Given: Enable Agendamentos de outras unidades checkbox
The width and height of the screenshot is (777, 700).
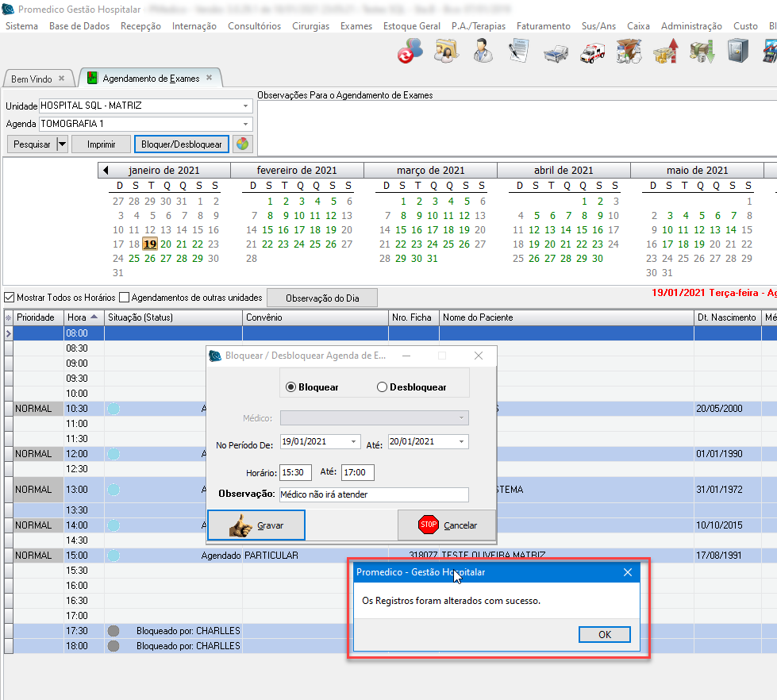Looking at the screenshot, I should pyautogui.click(x=124, y=298).
